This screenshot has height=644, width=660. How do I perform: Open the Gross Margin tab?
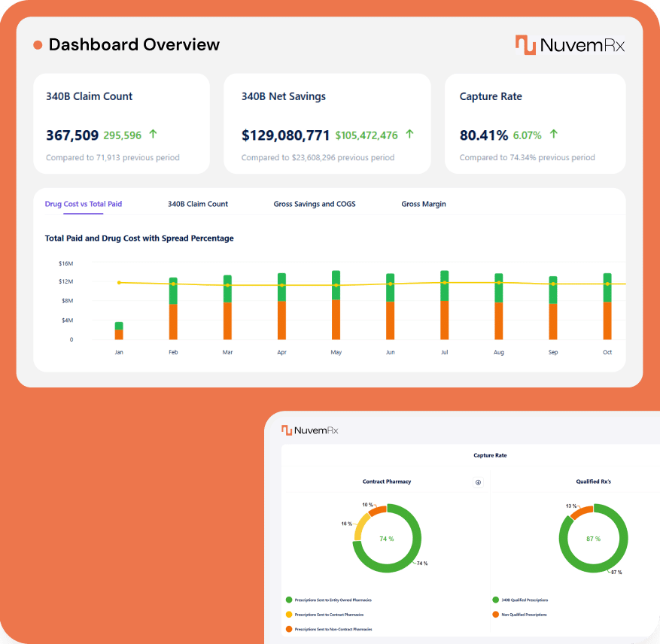tap(424, 204)
